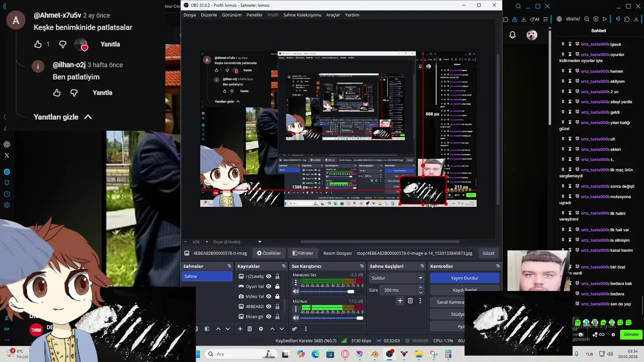Toggle visibility of Oyun Yal source
This screenshot has height=362, width=644.
point(269,287)
